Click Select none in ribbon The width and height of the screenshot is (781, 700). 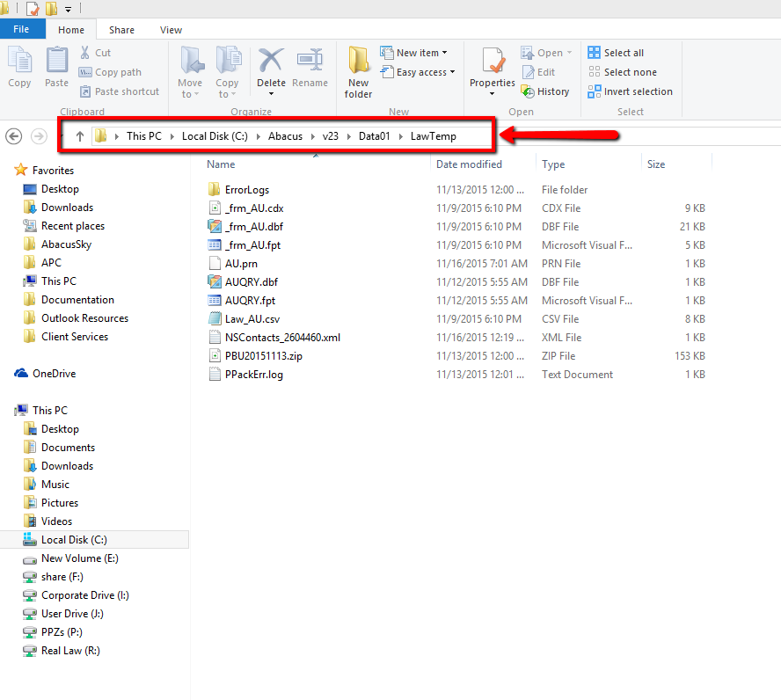[x=622, y=72]
